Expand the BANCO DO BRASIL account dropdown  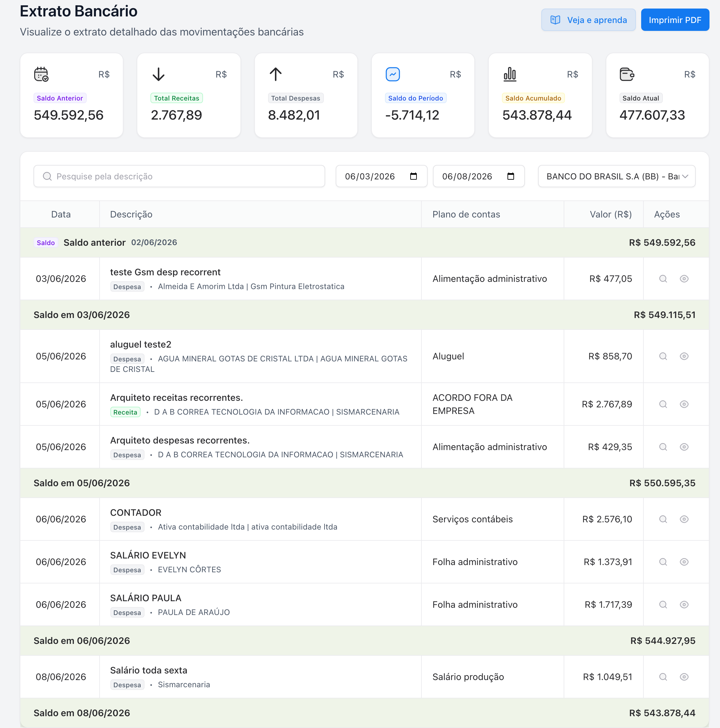[x=617, y=176]
